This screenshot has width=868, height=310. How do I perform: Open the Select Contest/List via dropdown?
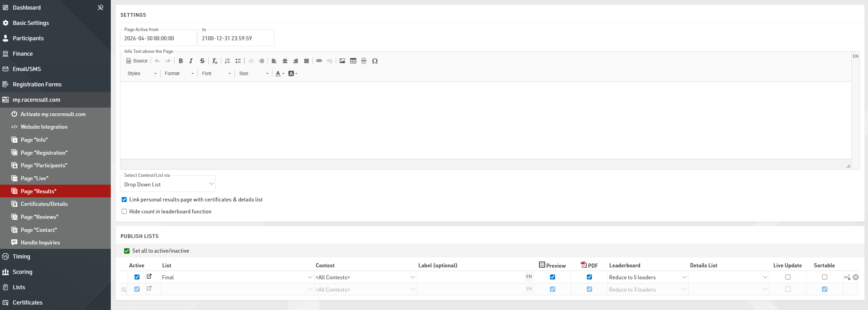[168, 184]
